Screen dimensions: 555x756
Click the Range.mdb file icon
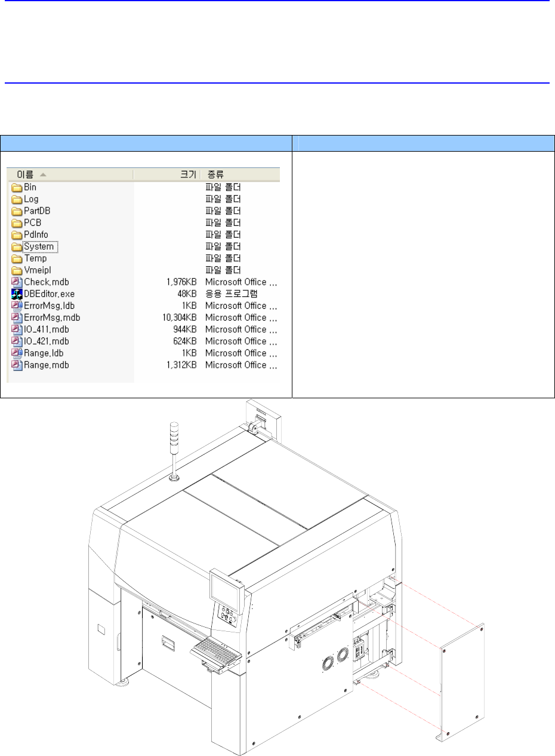point(17,365)
